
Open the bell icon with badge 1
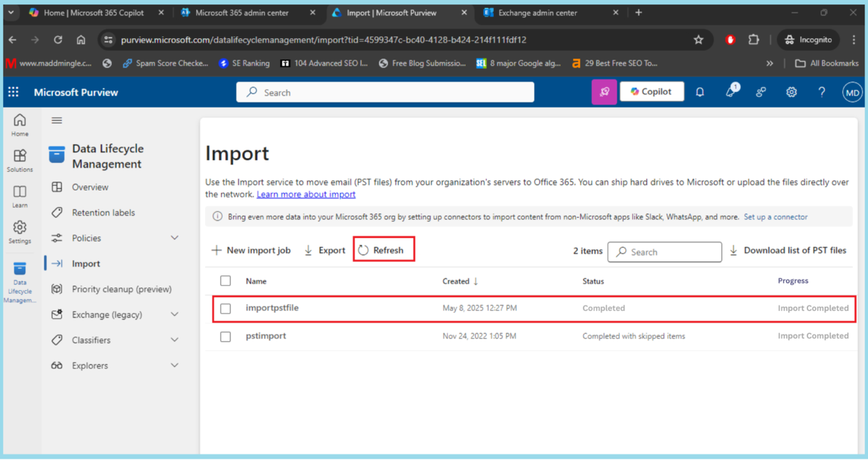[x=731, y=91]
